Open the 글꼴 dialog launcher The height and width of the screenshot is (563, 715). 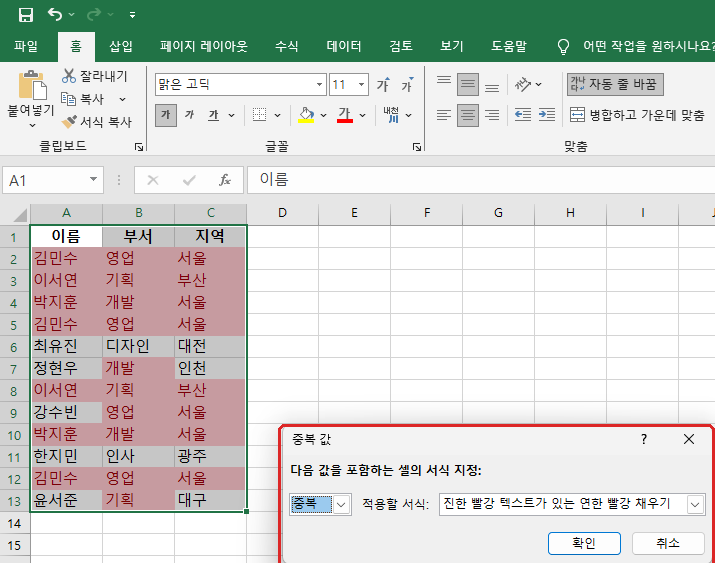pos(417,146)
